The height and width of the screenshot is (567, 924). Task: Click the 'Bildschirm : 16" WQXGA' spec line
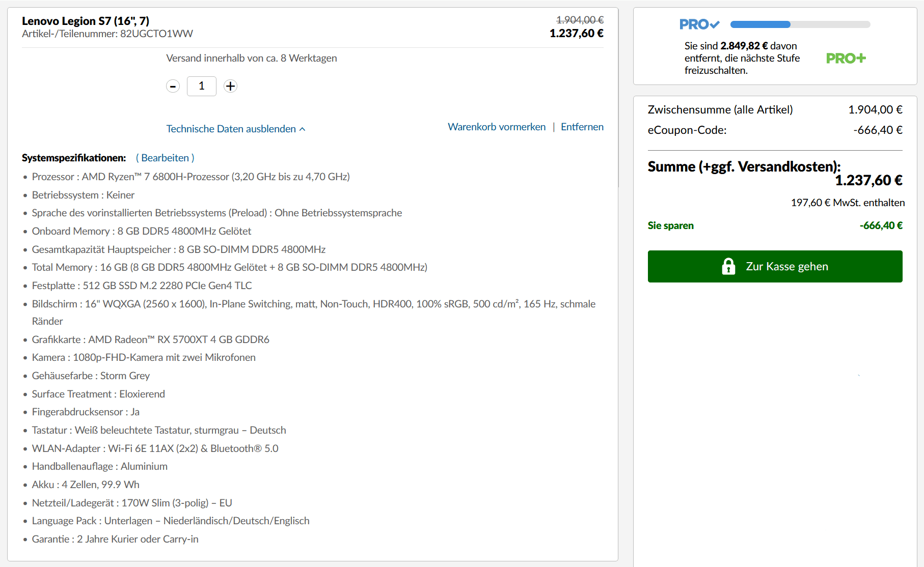click(x=314, y=313)
